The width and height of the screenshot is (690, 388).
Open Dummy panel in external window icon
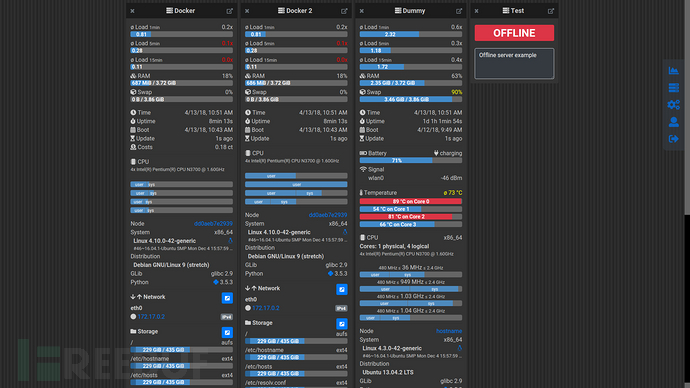(x=459, y=11)
